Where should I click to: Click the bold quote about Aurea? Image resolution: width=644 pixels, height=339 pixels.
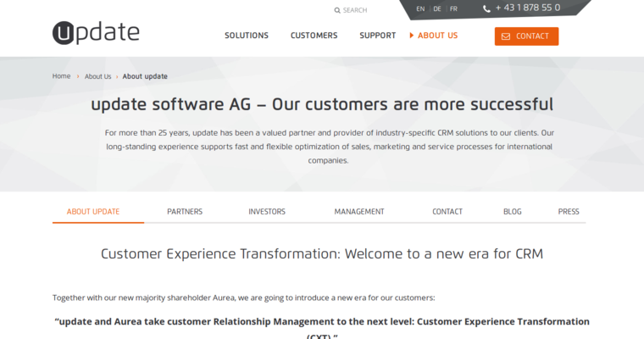[x=322, y=327]
